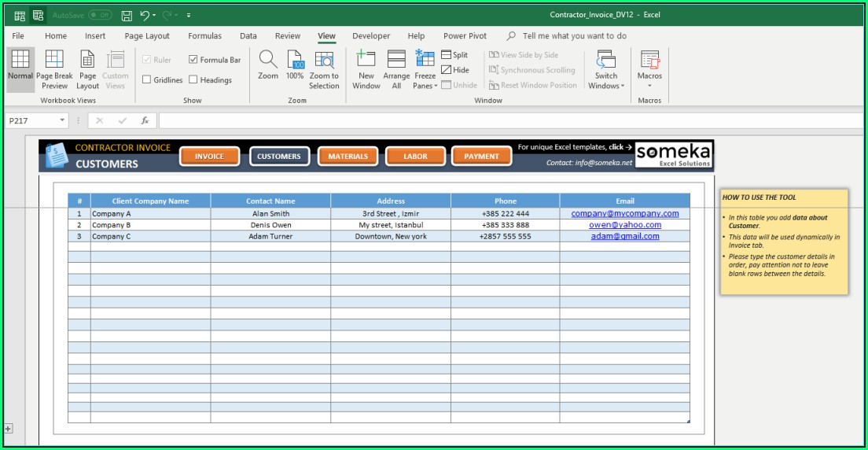Expand the Name Box dropdown arrow
This screenshot has width=868, height=450.
tap(63, 120)
